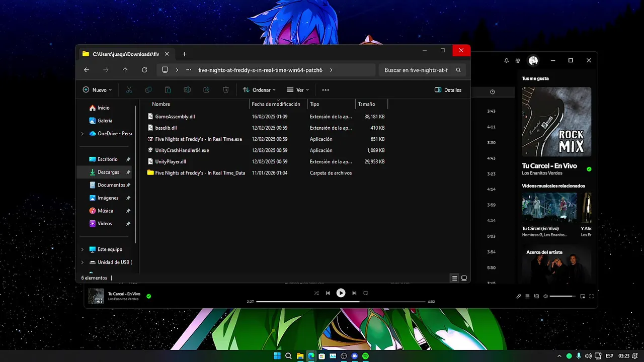Switch to details list view icon
This screenshot has height=362, width=644.
click(x=455, y=278)
